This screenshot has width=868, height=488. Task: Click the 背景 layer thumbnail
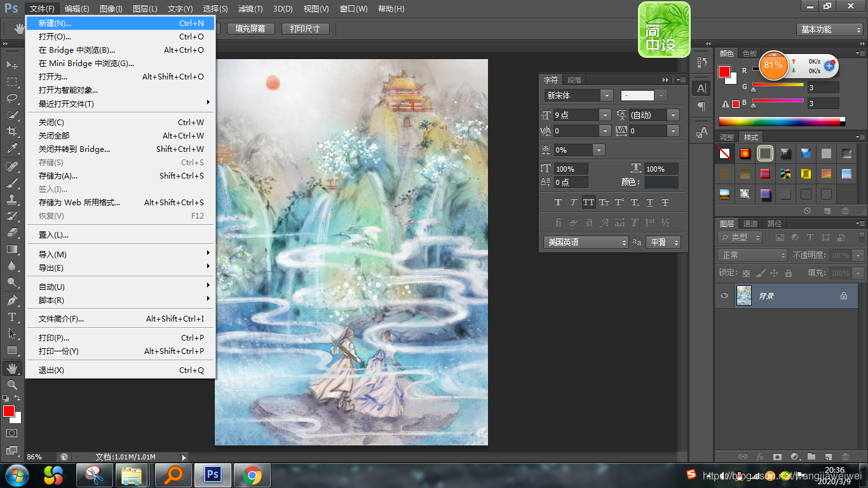pos(743,295)
